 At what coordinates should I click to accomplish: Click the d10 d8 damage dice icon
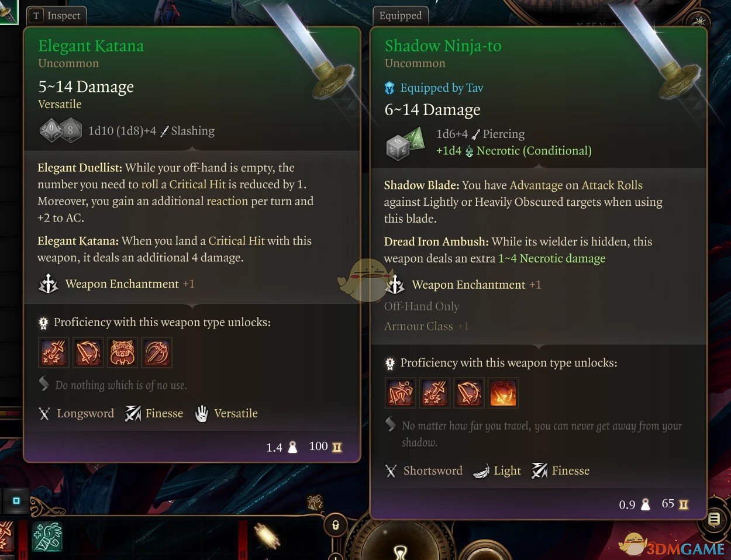pos(60,131)
